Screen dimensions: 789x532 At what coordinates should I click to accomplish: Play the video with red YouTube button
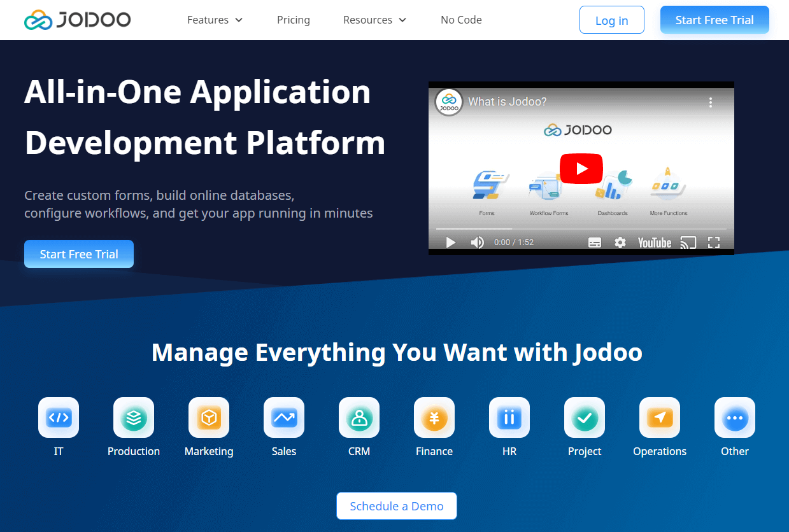(x=581, y=169)
